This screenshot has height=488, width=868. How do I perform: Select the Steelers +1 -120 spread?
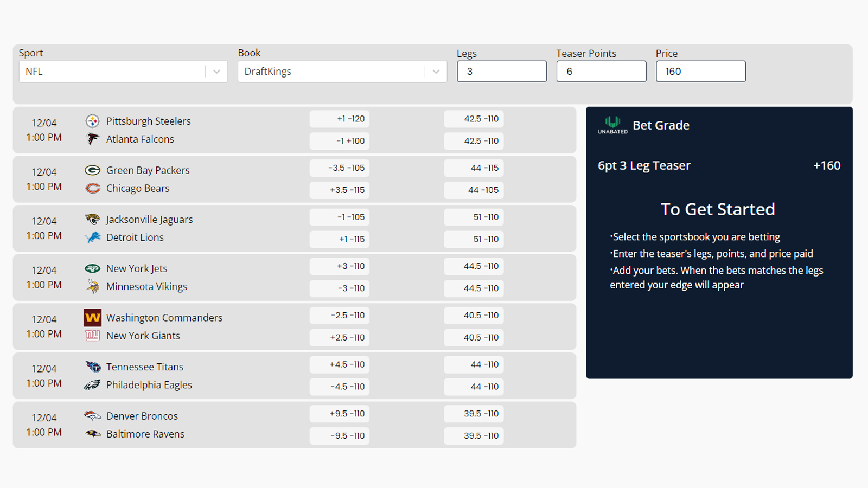339,119
